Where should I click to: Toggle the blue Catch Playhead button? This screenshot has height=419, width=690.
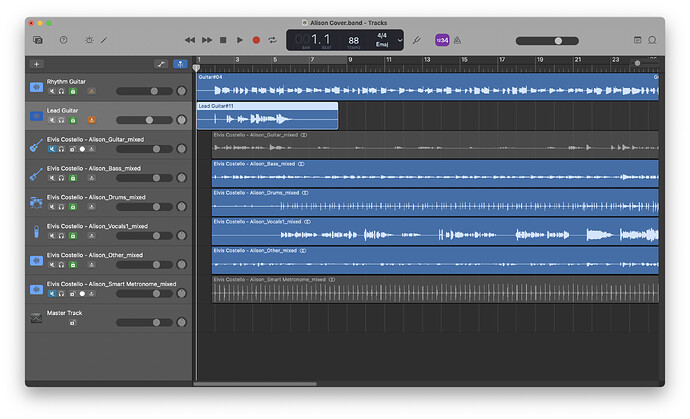pos(180,64)
